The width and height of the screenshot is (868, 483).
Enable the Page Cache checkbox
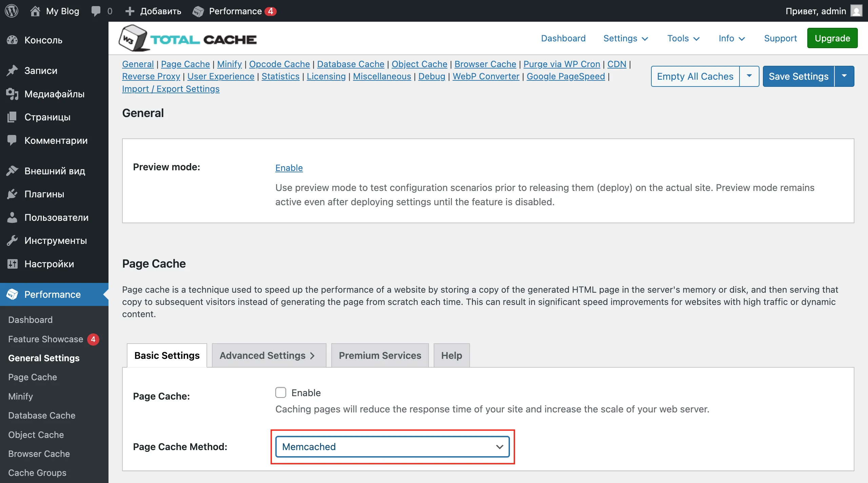click(x=281, y=392)
